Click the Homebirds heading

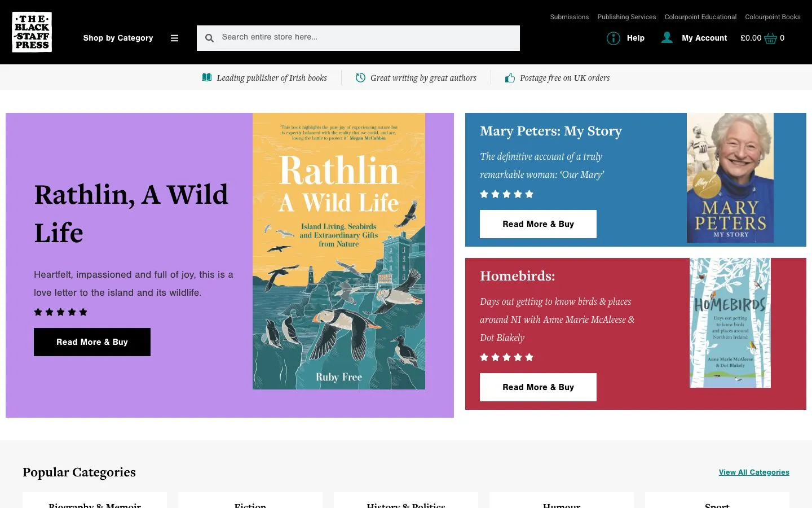pos(518,276)
